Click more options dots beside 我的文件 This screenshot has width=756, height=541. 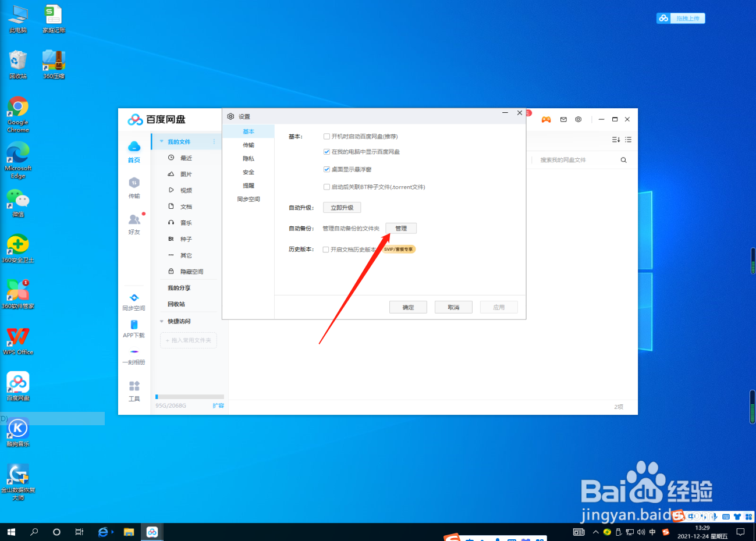tap(214, 141)
